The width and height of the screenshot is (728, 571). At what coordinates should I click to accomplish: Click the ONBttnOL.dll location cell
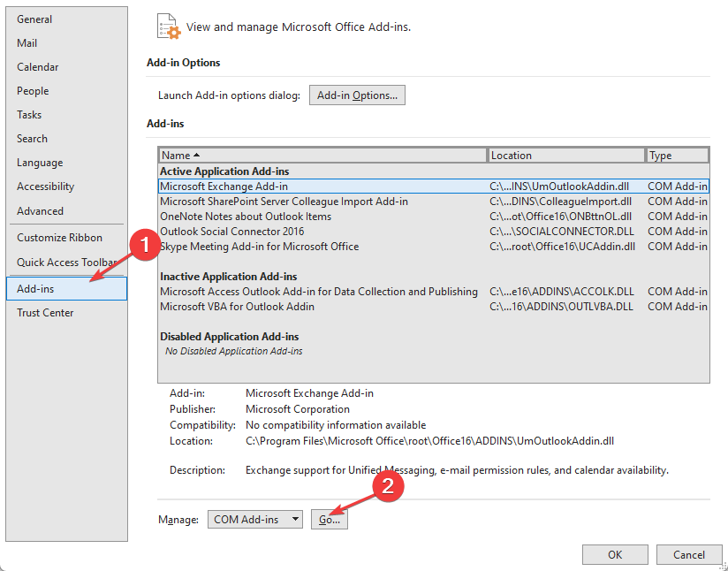560,217
